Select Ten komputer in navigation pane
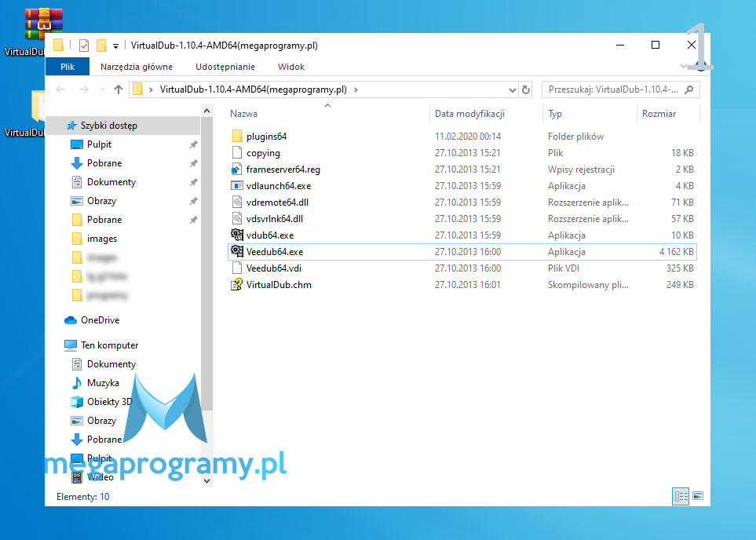Image resolution: width=756 pixels, height=540 pixels. click(x=109, y=345)
